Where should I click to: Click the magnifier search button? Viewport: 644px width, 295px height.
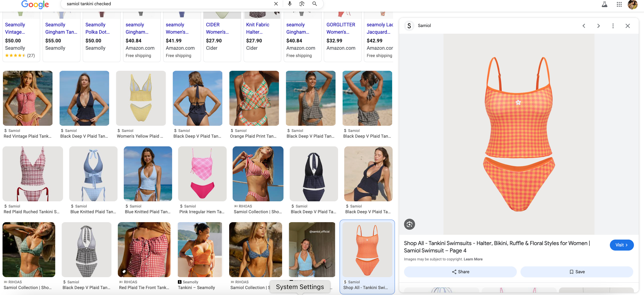point(314,4)
